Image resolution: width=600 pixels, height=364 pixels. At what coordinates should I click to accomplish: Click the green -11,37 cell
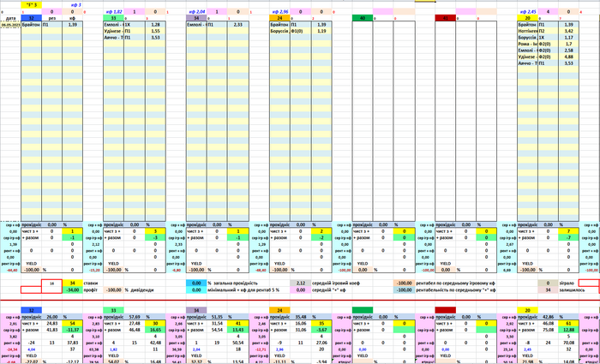[72, 330]
